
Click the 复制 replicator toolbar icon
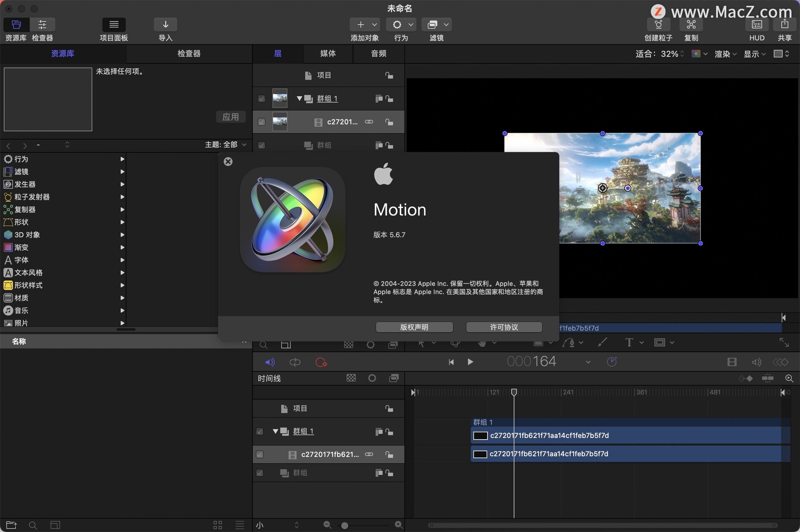click(x=691, y=25)
